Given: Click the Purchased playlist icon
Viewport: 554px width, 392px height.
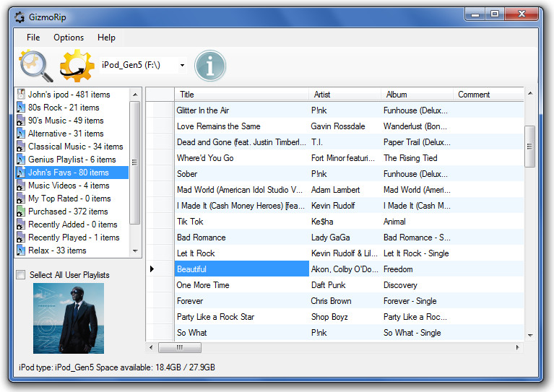Looking at the screenshot, I should point(21,212).
